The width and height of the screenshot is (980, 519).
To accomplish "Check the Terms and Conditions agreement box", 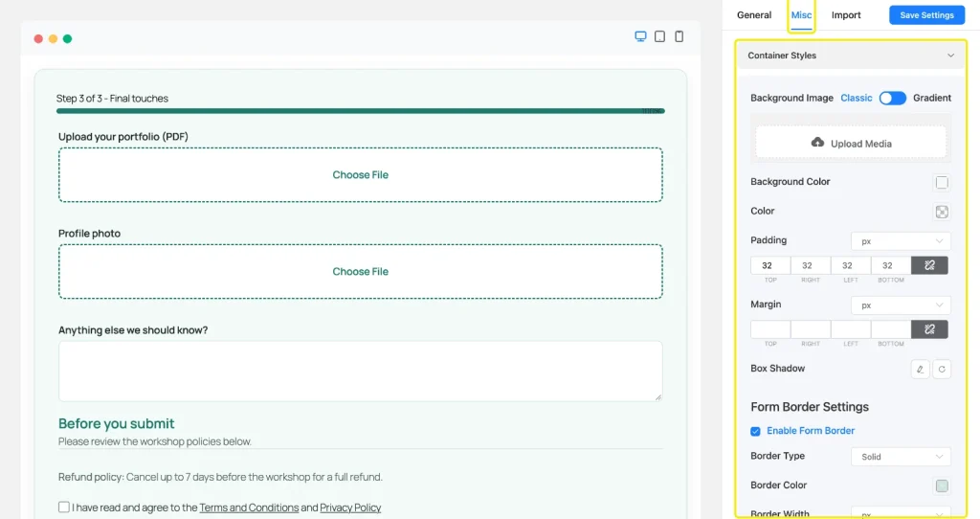I will tap(64, 508).
